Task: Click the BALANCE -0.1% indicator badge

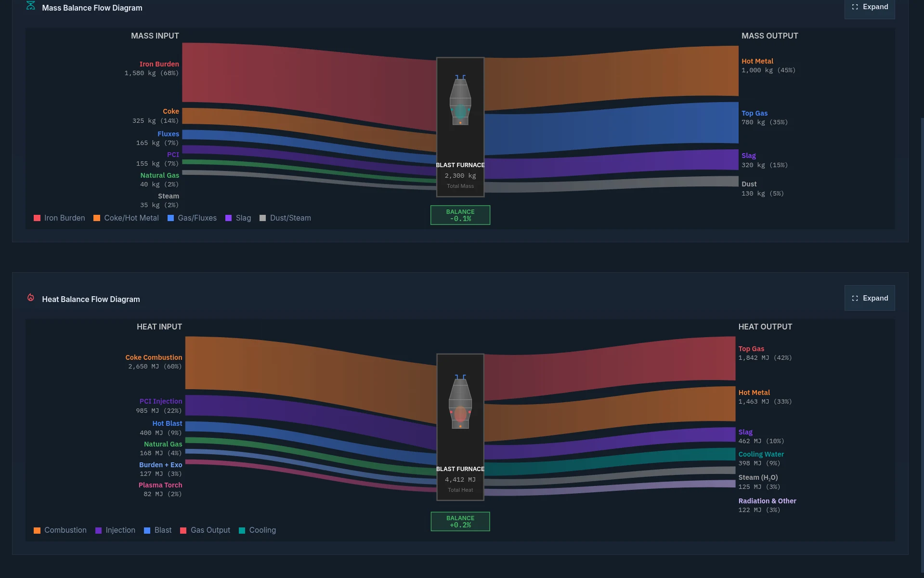Action: click(x=460, y=215)
